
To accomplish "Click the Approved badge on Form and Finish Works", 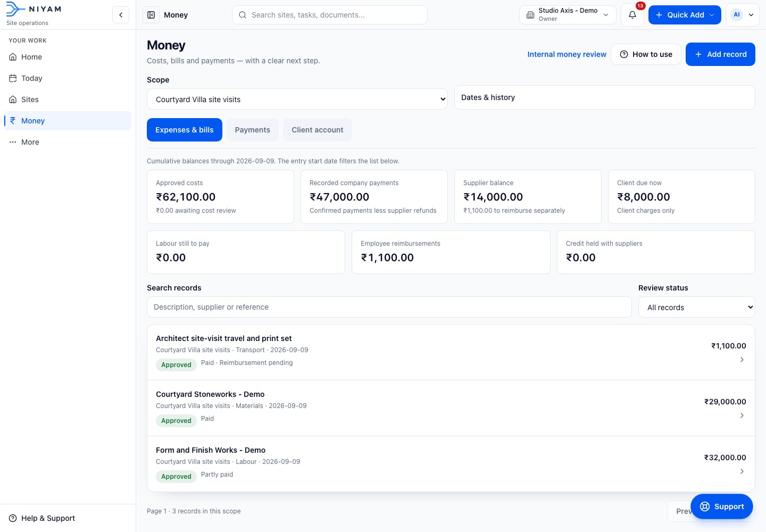I will [176, 477].
